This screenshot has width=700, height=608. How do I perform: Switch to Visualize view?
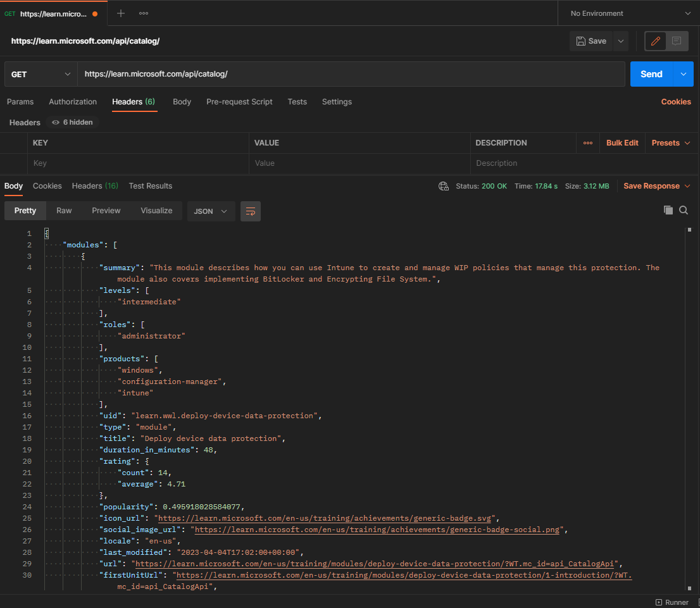click(x=156, y=211)
